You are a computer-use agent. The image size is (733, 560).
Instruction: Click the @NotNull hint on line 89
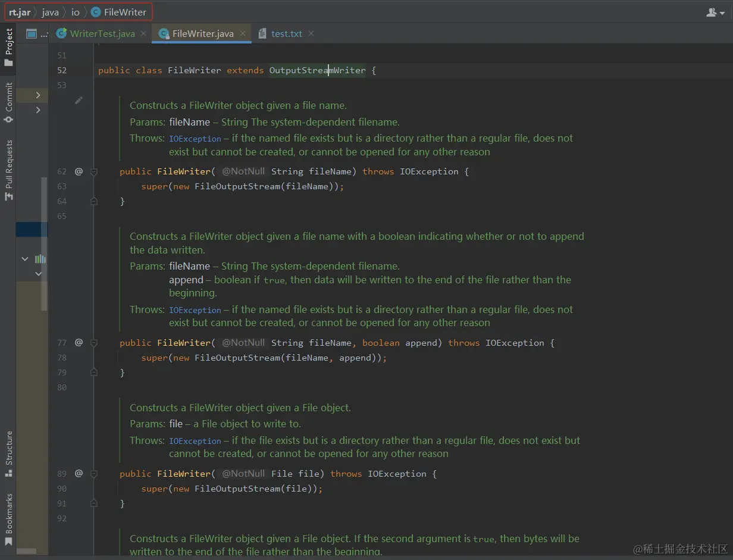[x=243, y=474]
